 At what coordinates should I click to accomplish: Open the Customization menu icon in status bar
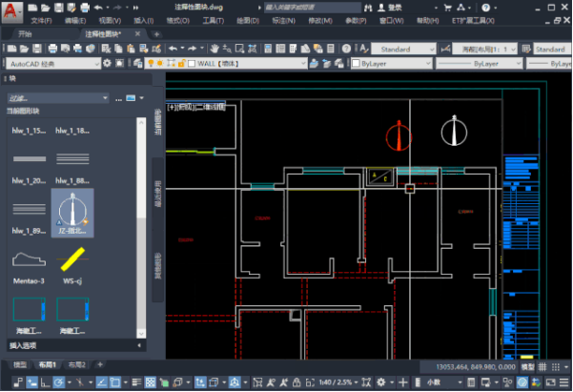click(564, 382)
